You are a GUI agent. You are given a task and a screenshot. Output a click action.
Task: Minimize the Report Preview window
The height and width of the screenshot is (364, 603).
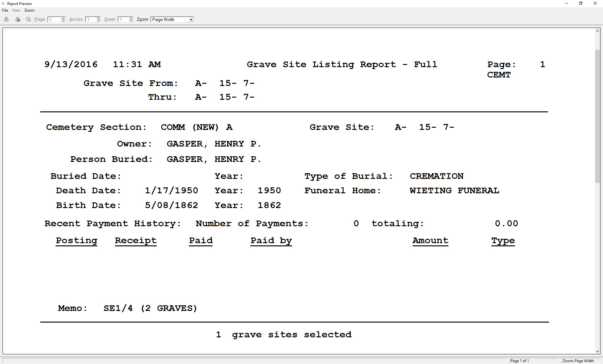click(567, 3)
